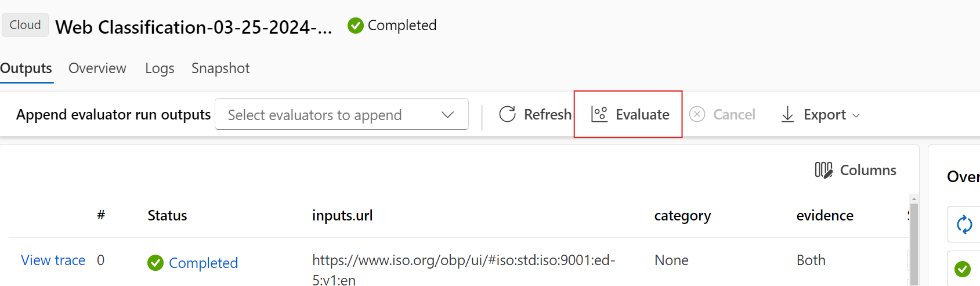
Task: Click the green check icon in row 0
Action: coord(156,263)
